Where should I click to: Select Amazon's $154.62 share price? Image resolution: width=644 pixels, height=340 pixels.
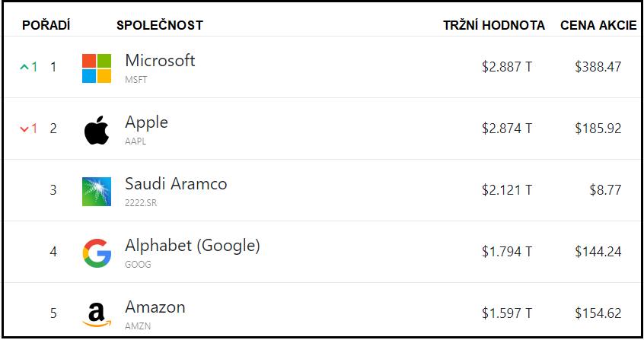(x=598, y=313)
